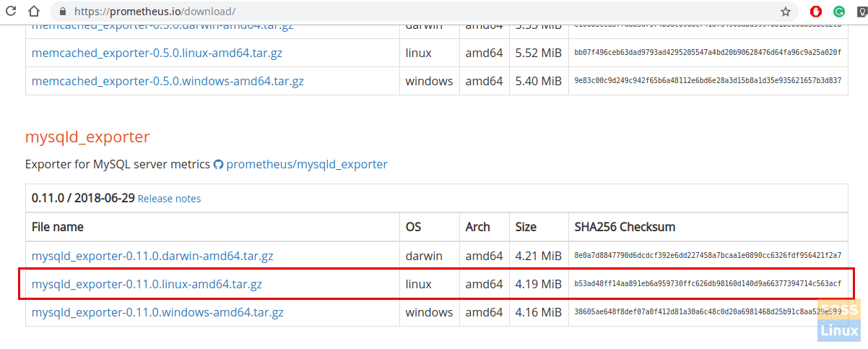868x349 pixels.
Task: Click the 4.19 MiB size cell
Action: 539,285
